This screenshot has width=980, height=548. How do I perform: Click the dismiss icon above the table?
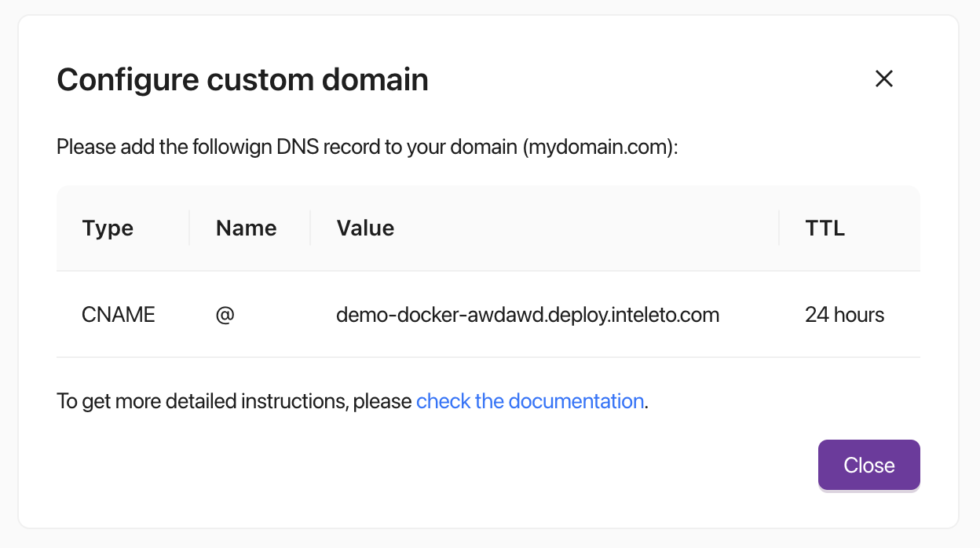point(884,79)
